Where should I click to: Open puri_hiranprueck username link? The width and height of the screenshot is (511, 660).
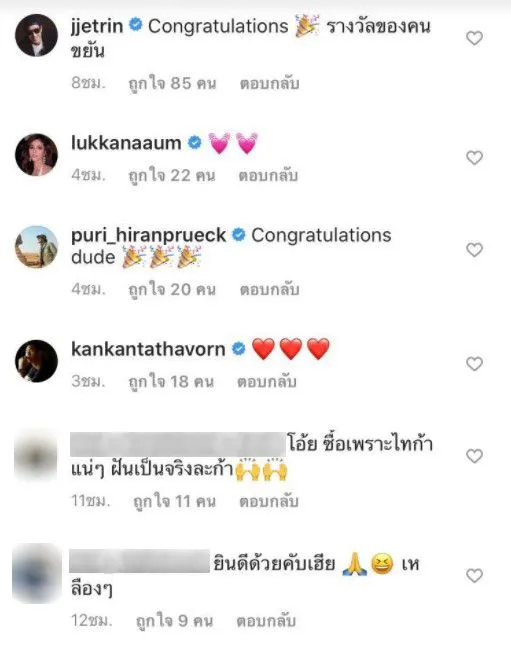click(148, 236)
